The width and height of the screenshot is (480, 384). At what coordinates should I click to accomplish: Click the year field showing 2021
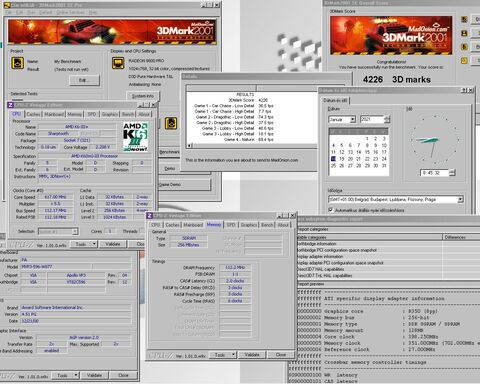pos(372,119)
